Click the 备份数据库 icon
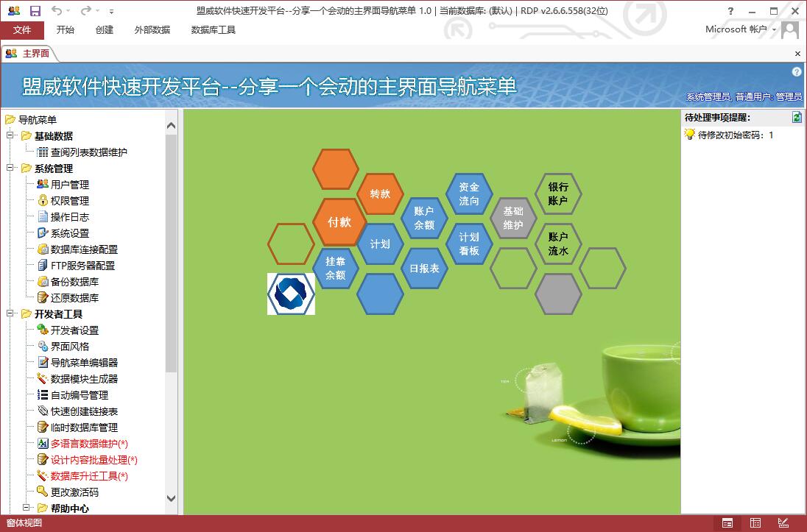Image resolution: width=807 pixels, height=532 pixels. 43,281
